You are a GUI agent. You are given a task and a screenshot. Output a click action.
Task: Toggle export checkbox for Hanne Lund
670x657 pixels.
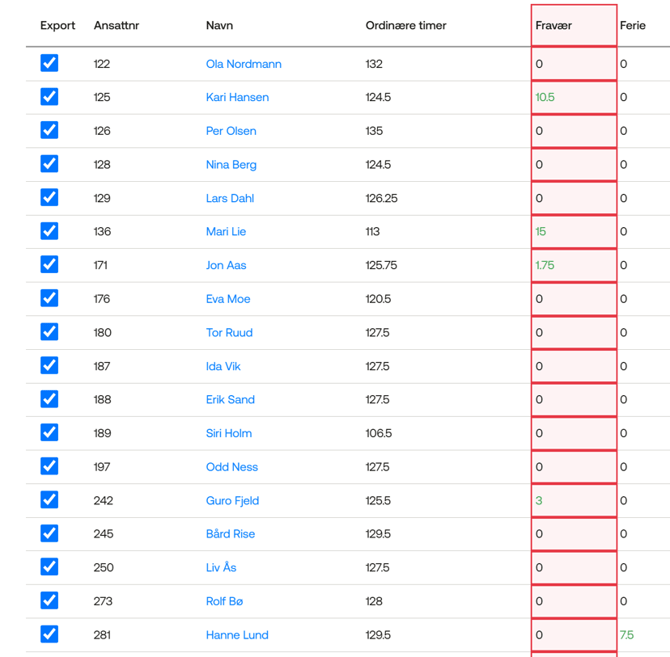click(49, 634)
